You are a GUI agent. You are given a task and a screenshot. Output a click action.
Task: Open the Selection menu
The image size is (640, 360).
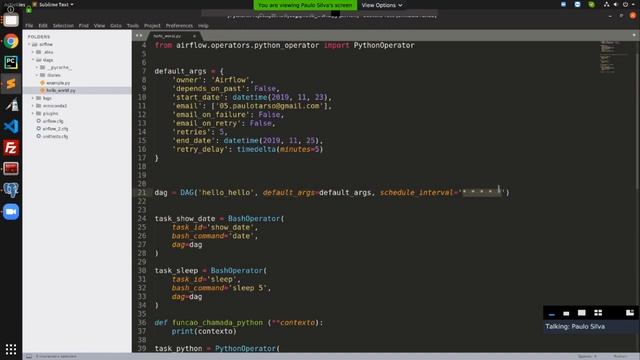tap(63, 25)
